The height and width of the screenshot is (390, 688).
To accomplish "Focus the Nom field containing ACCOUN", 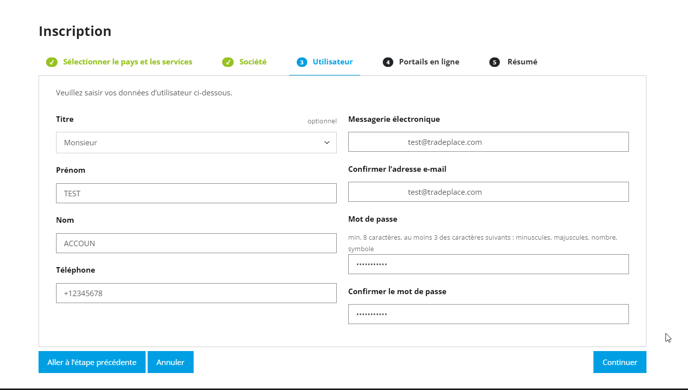I will click(196, 243).
